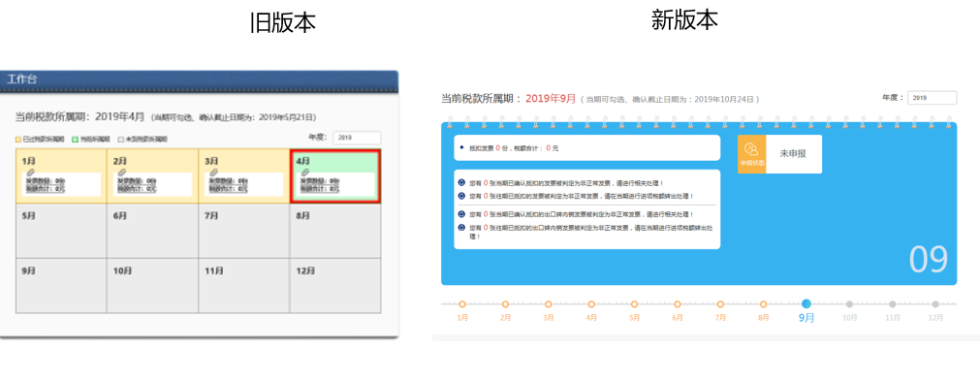Viewport: 980px width, 380px height.
Task: Click the gray 11月 timeline marker
Action: [893, 304]
